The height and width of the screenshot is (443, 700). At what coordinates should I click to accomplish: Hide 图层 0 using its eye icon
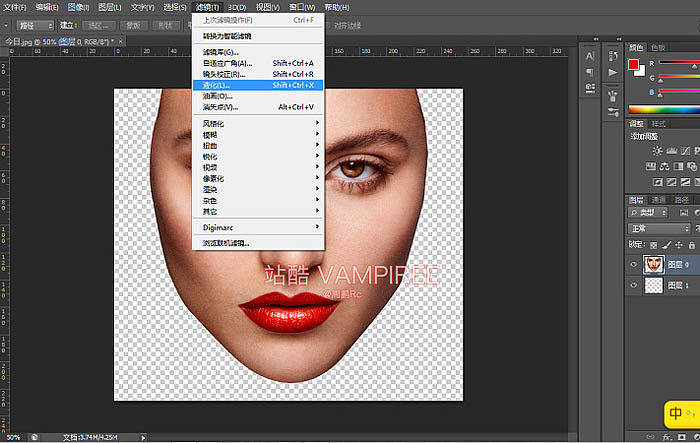pos(634,265)
